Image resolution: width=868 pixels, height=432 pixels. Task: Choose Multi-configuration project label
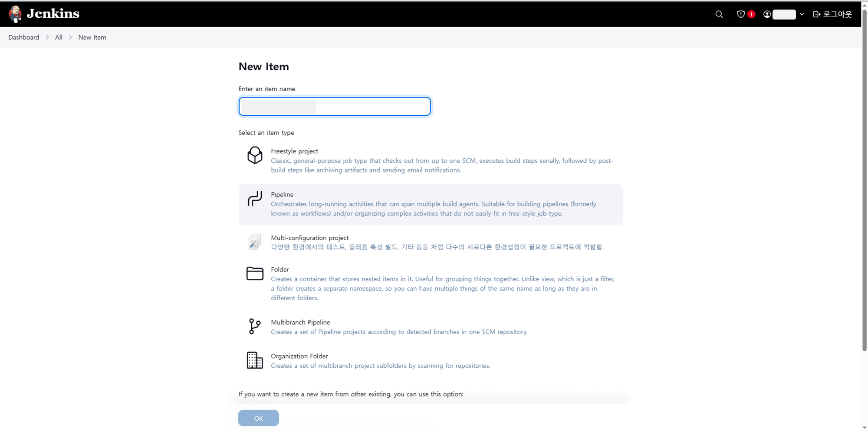coord(310,238)
